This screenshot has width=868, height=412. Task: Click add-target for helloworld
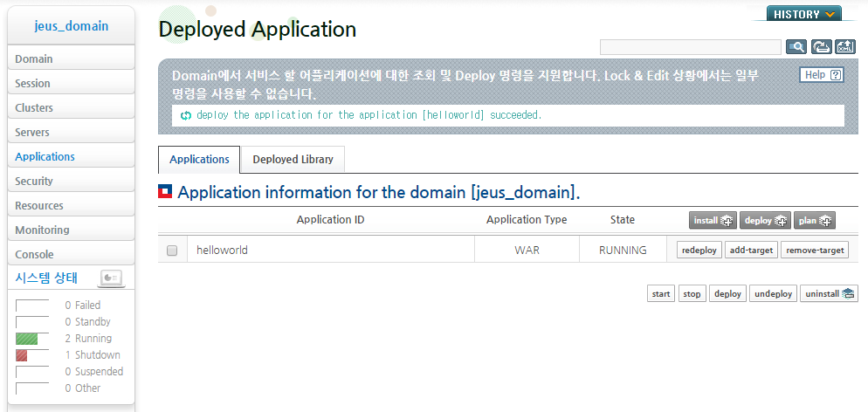751,250
